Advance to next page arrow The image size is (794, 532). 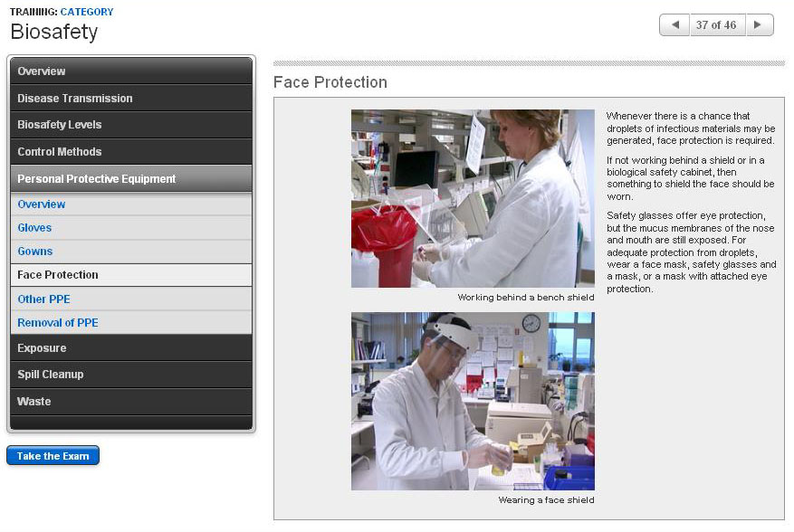[759, 25]
